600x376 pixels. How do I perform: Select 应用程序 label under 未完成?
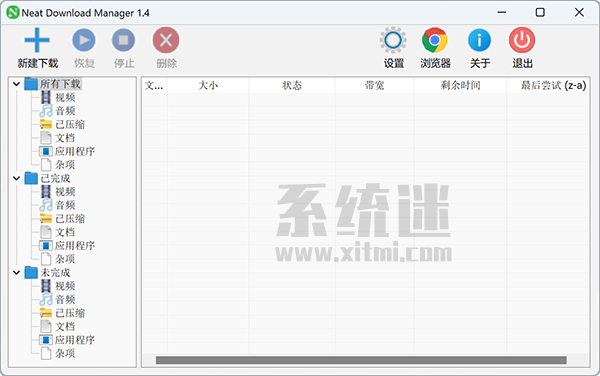(75, 340)
